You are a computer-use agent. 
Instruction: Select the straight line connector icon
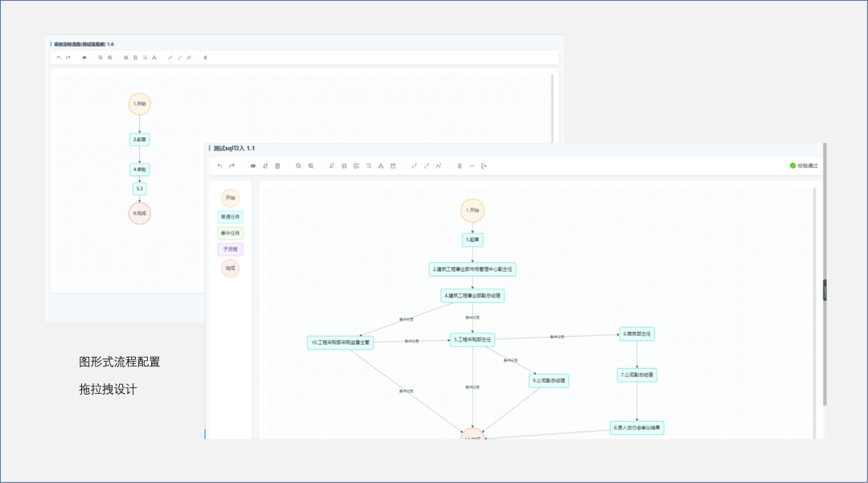pyautogui.click(x=426, y=166)
